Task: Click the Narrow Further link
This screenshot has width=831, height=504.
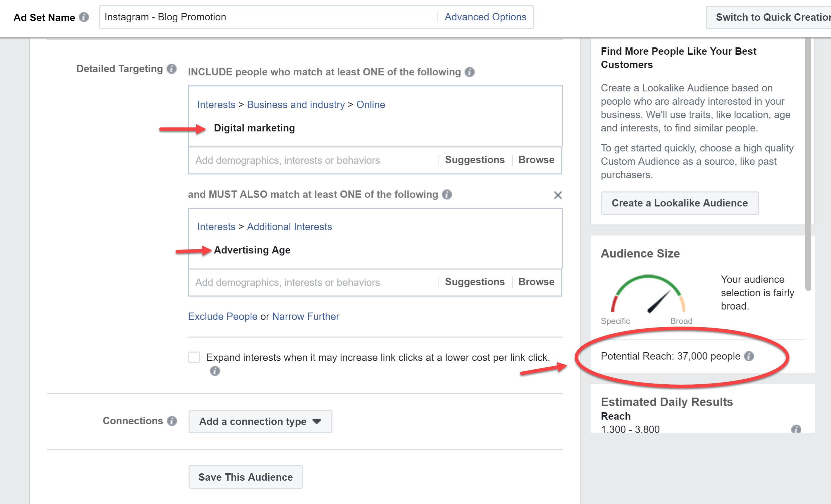Action: point(305,316)
